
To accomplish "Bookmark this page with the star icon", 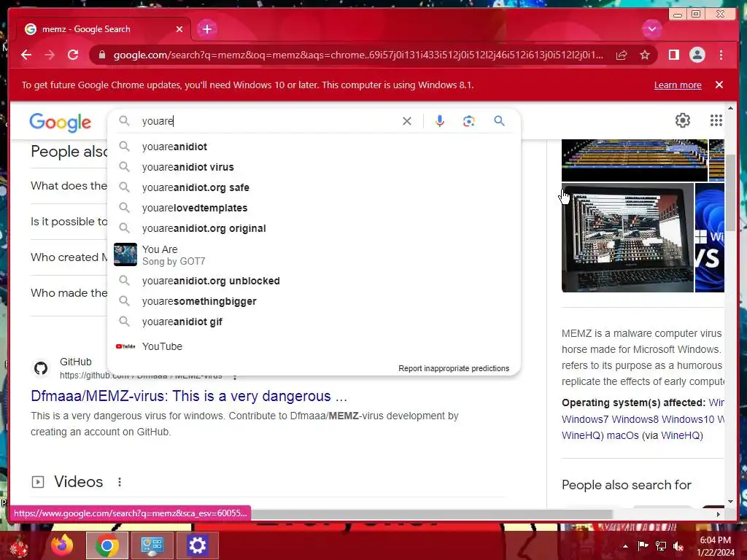I will click(645, 55).
